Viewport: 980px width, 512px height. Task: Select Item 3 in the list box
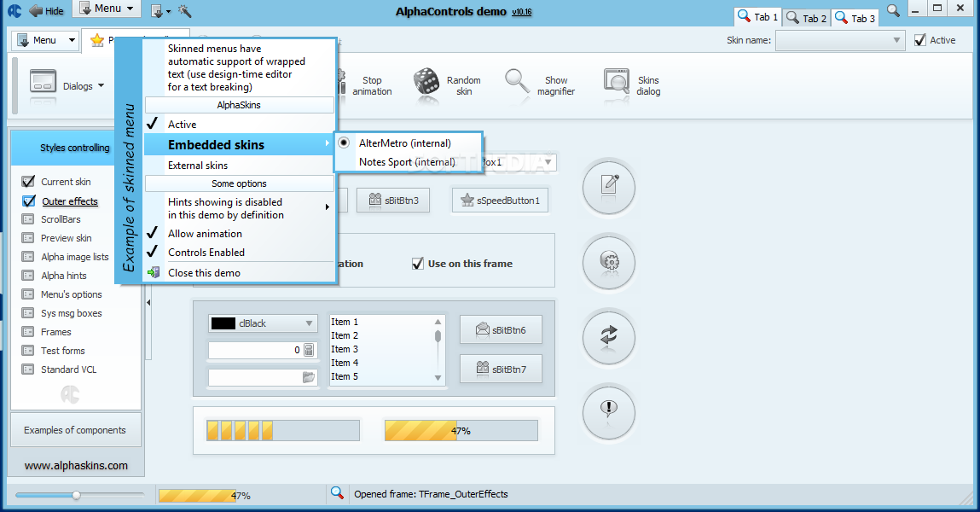point(382,349)
